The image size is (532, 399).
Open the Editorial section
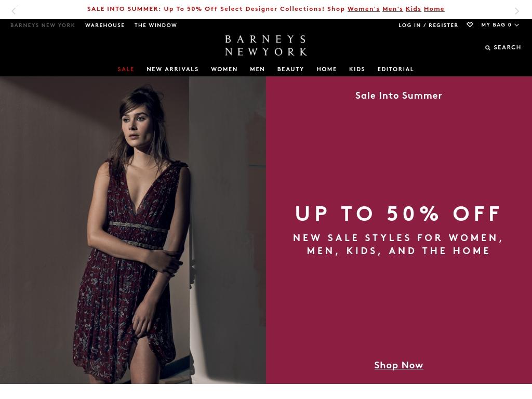click(395, 69)
